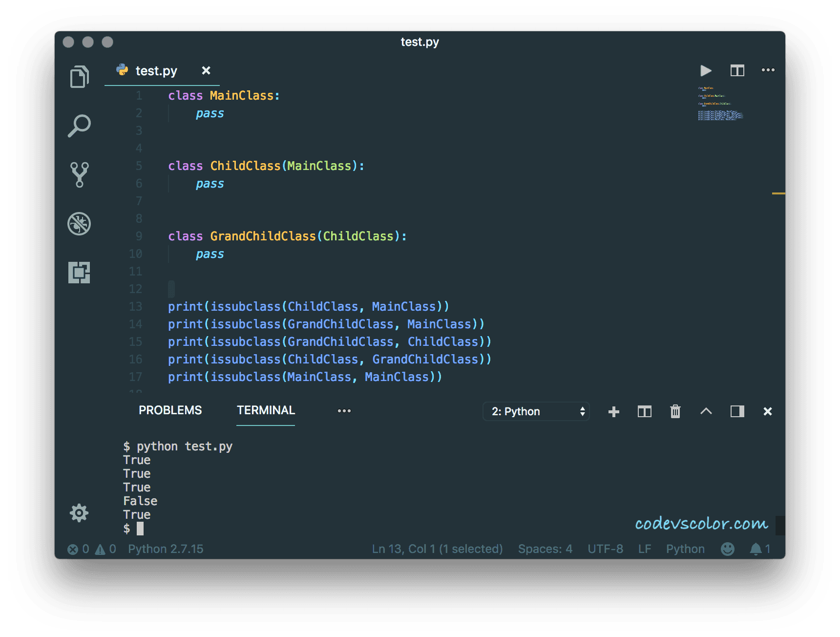
Task: Click 'class ChildClass(MainClass):' line
Action: (x=266, y=166)
